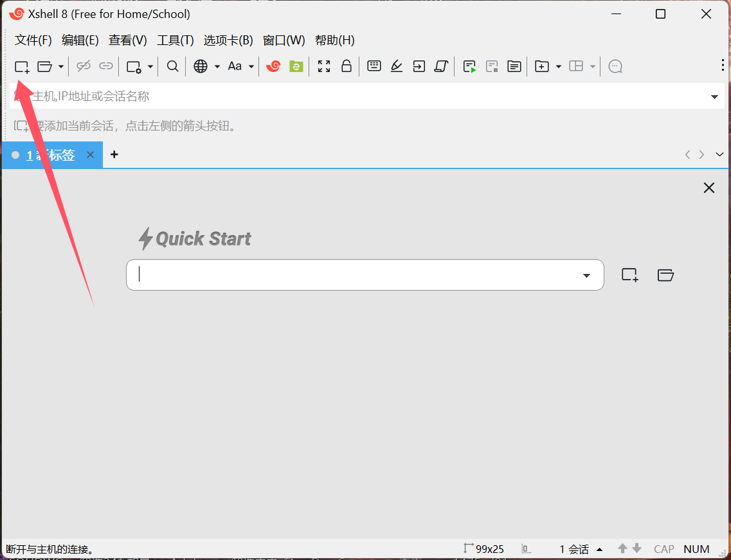Open the on-screen keyboard icon
This screenshot has width=731, height=560.
(374, 66)
